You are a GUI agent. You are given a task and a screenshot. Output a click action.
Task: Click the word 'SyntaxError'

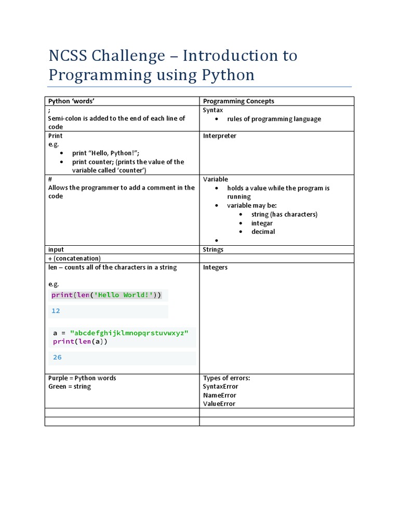(x=220, y=387)
